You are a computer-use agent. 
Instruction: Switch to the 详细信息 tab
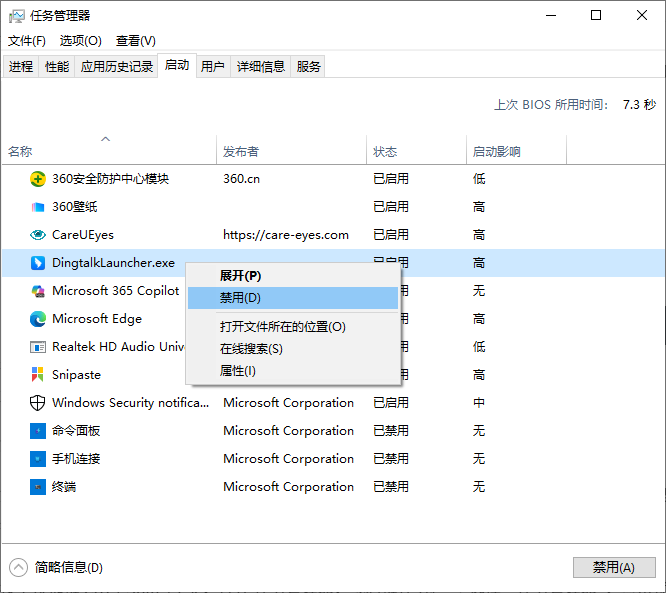coord(261,66)
